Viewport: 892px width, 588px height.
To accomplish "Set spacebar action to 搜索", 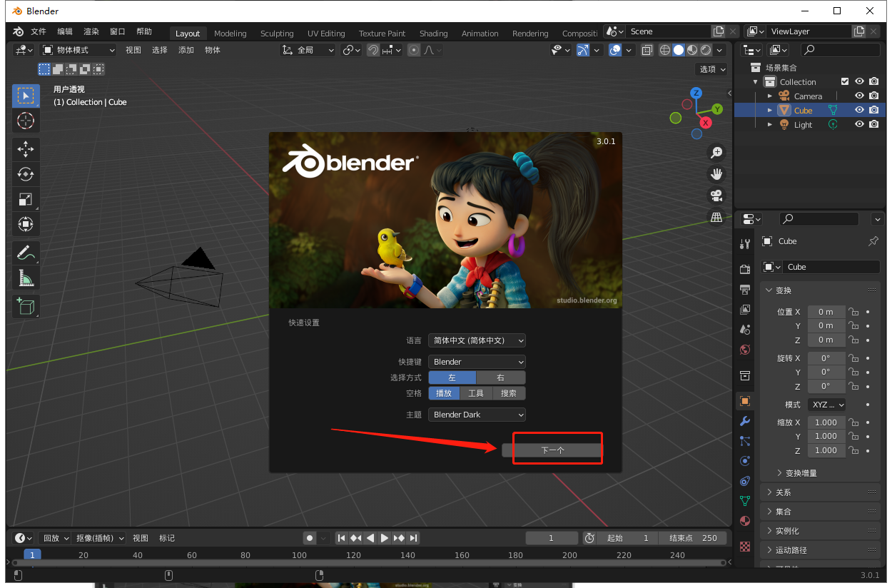I will (x=509, y=393).
